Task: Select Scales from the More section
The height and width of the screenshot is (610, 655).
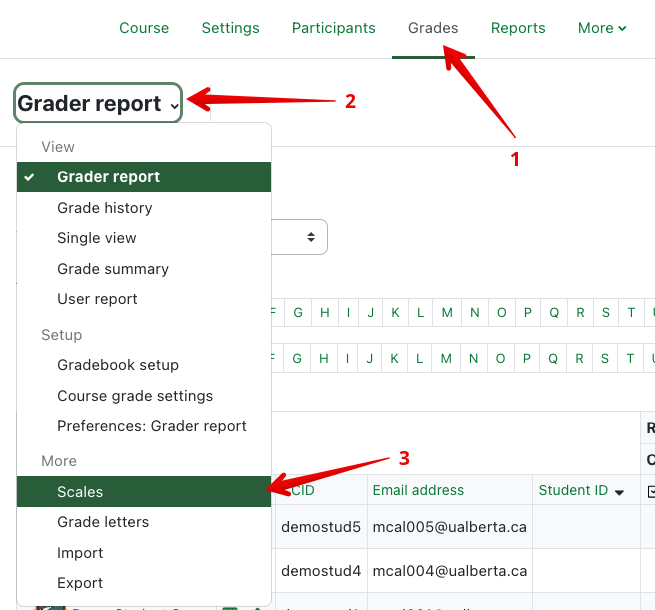Action: (80, 492)
